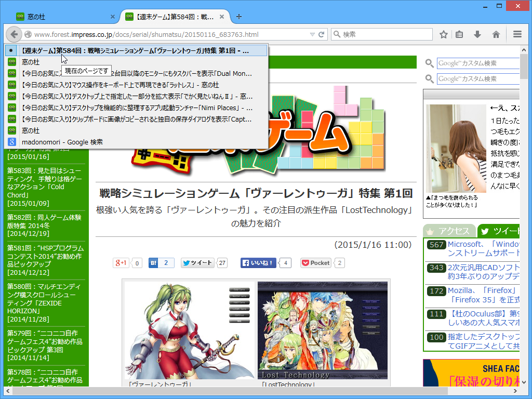Click horizontal scrollbar left arrow
532x399 pixels.
(x=8, y=391)
